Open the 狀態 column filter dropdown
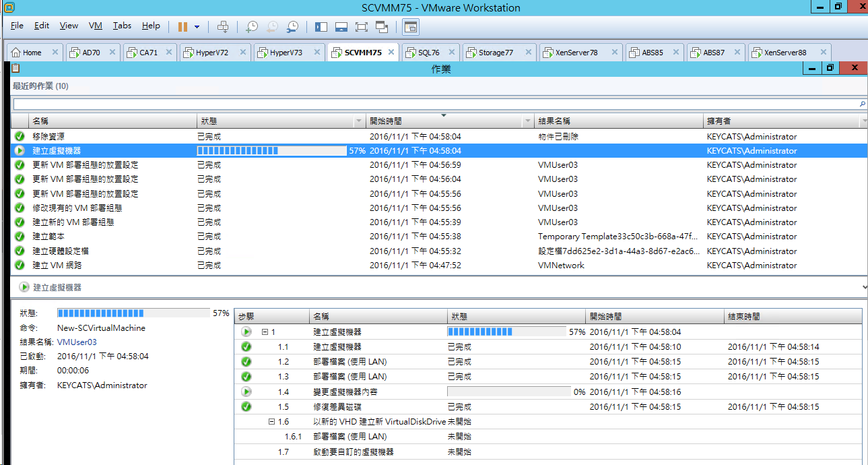Viewport: 868px width, 465px height. pyautogui.click(x=359, y=121)
